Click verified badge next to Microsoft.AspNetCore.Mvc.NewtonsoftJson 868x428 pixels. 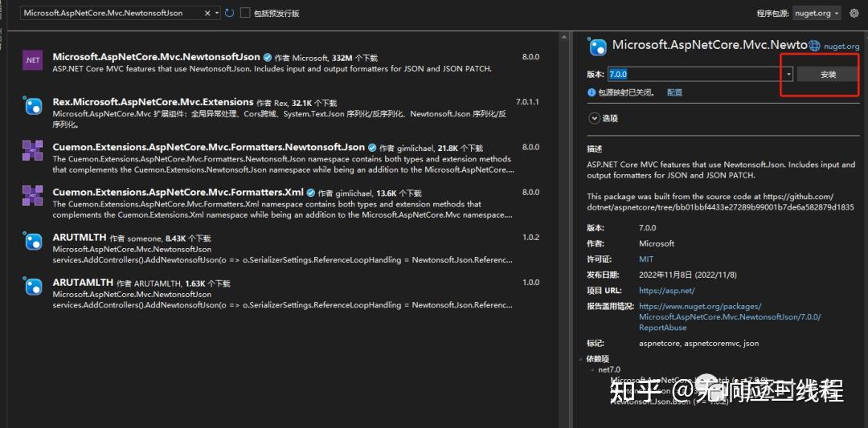click(x=268, y=58)
